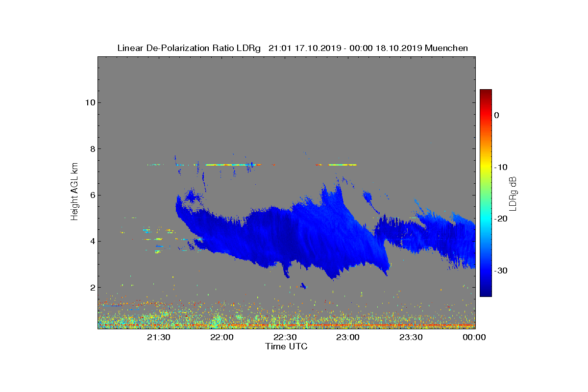The height and width of the screenshot is (392, 588).
Task: Click the dark red top of the colorbar
Action: point(486,92)
